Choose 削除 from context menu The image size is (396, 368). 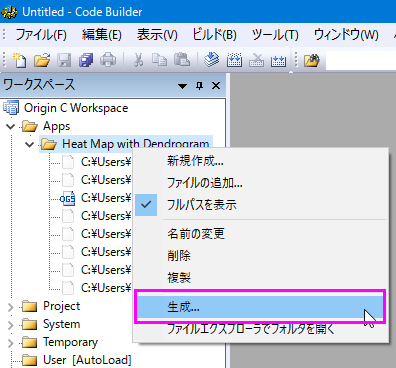(x=261, y=256)
